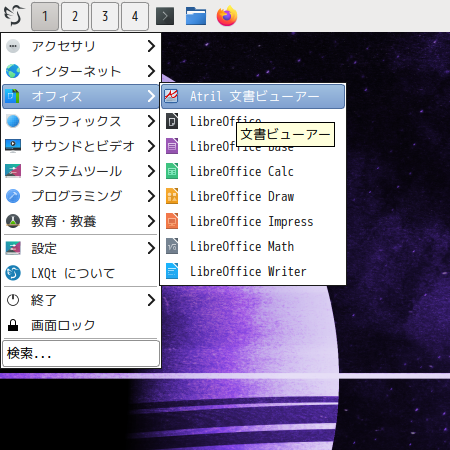Viewport: 450px width, 450px height.
Task: Click the 終了 power icon
Action: point(13,300)
